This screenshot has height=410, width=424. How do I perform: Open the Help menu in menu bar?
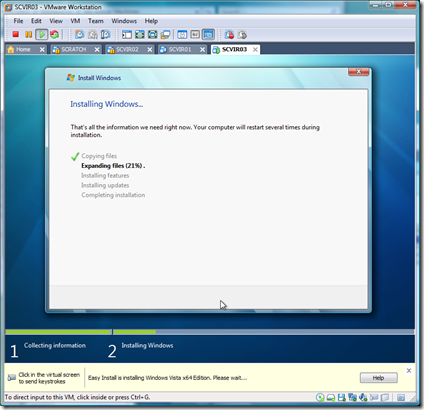click(x=151, y=21)
